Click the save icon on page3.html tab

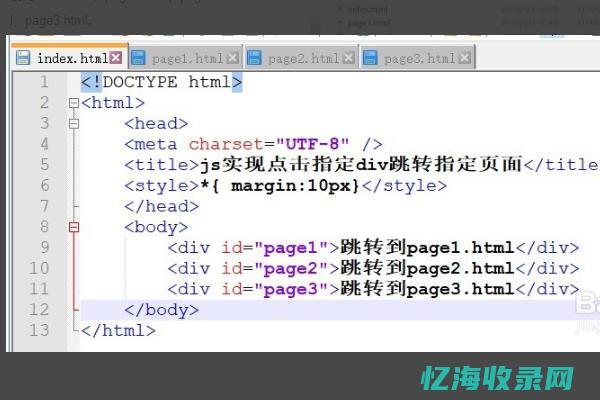point(370,58)
